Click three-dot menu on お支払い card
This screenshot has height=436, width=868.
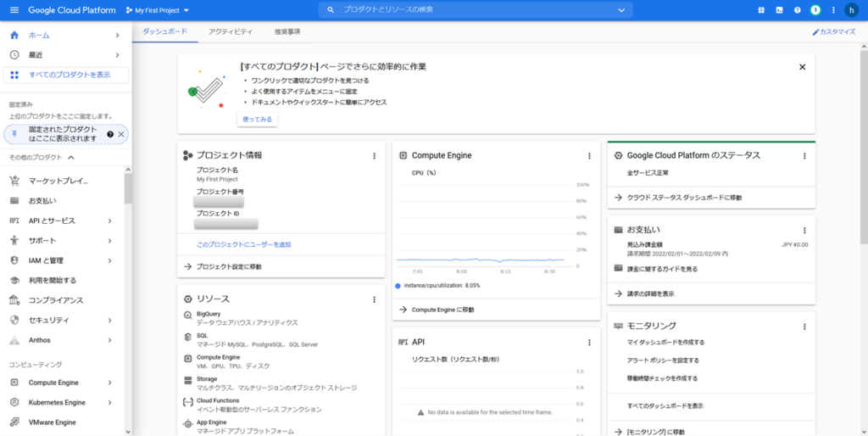point(804,230)
